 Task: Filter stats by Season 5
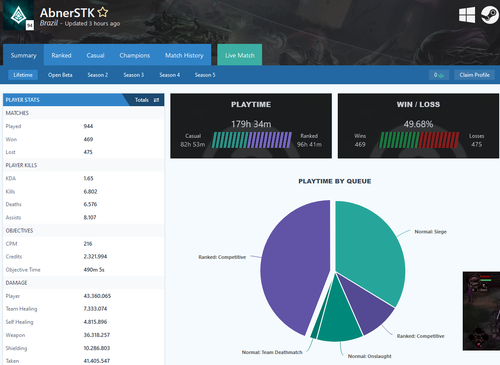click(x=205, y=75)
